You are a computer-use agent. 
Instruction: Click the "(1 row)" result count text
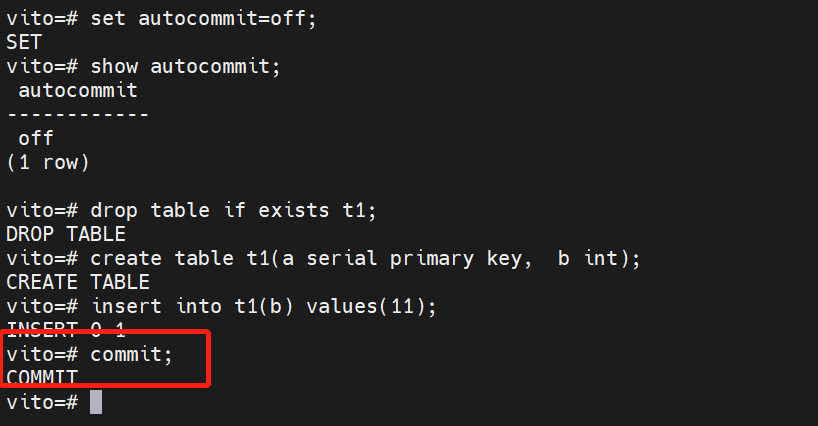[x=48, y=163]
